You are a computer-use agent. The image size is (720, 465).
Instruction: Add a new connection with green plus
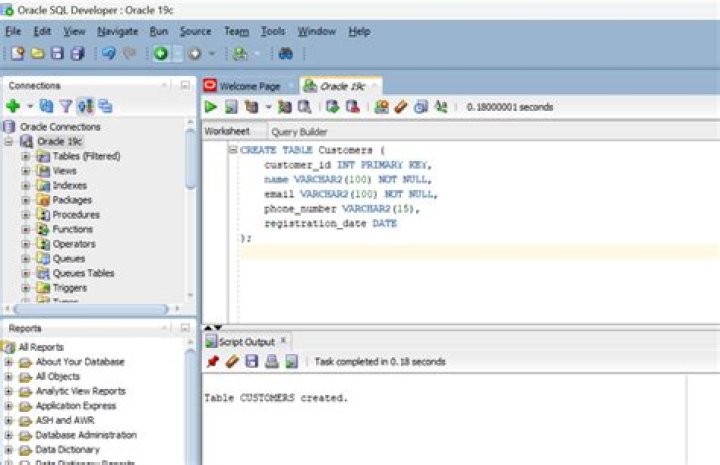tap(13, 106)
